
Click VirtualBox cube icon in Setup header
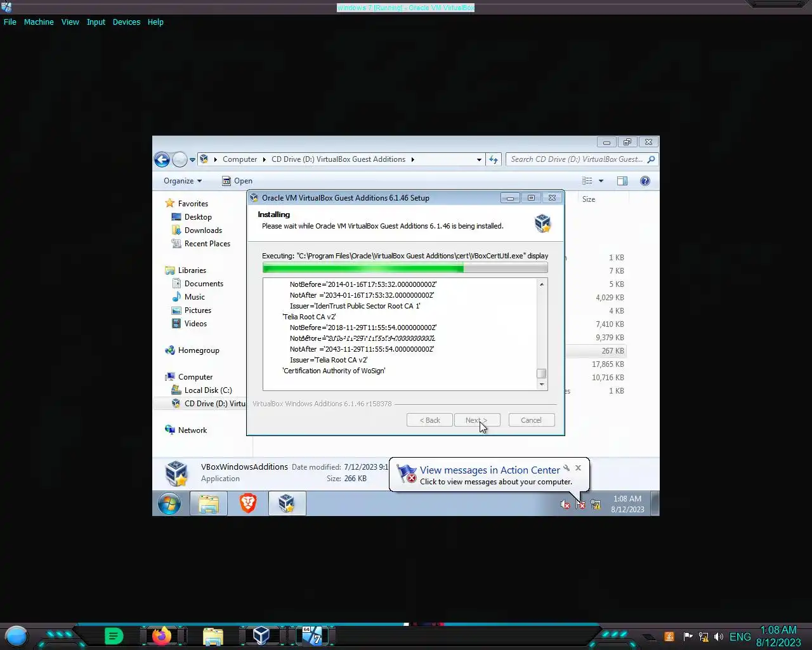(542, 223)
